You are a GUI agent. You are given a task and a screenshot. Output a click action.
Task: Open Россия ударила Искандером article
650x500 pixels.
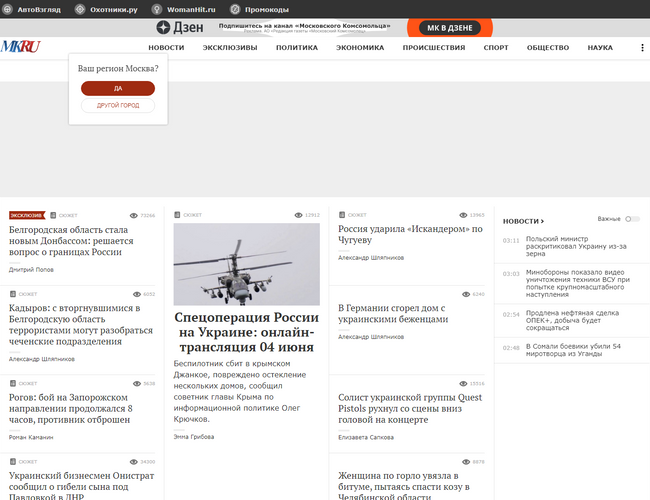pyautogui.click(x=410, y=235)
